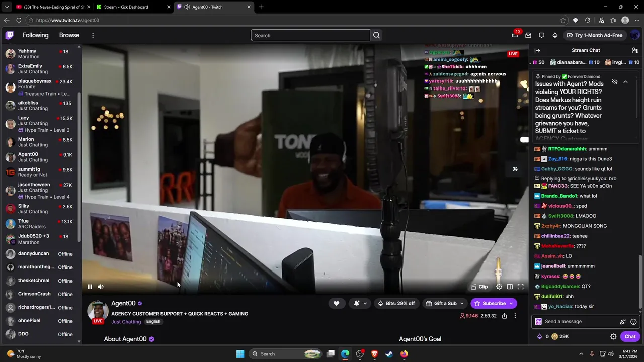
Task: Open the Firefox taskbar icon
Action: [404, 354]
